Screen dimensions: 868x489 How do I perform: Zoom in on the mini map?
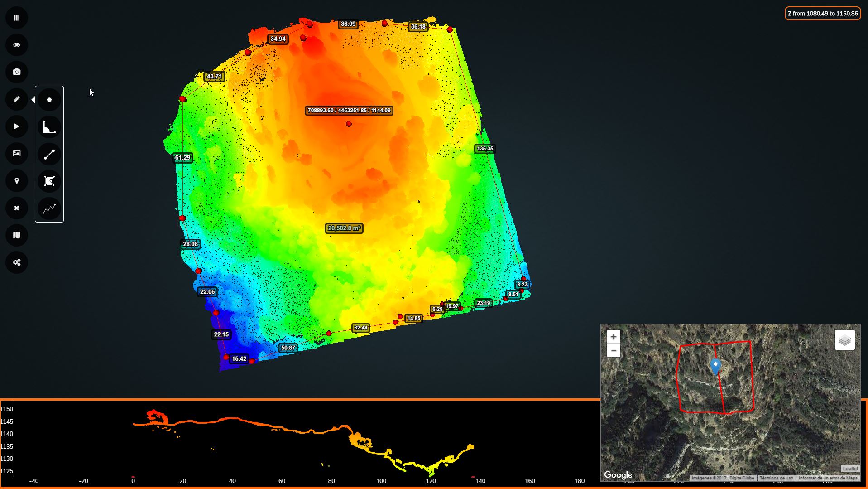click(613, 337)
